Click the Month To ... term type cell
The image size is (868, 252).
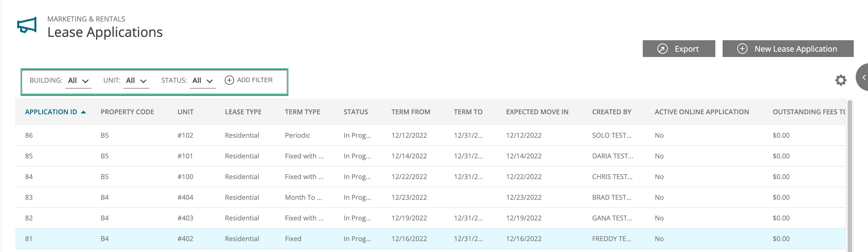coord(303,197)
